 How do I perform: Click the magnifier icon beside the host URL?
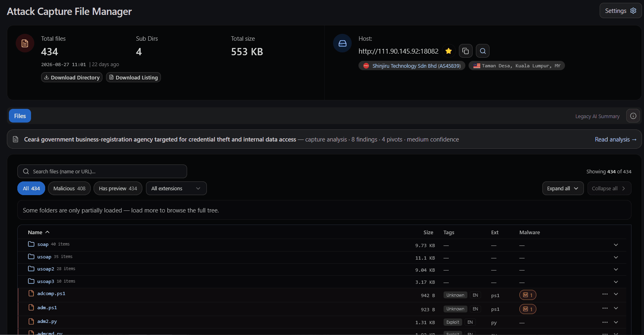(x=483, y=51)
